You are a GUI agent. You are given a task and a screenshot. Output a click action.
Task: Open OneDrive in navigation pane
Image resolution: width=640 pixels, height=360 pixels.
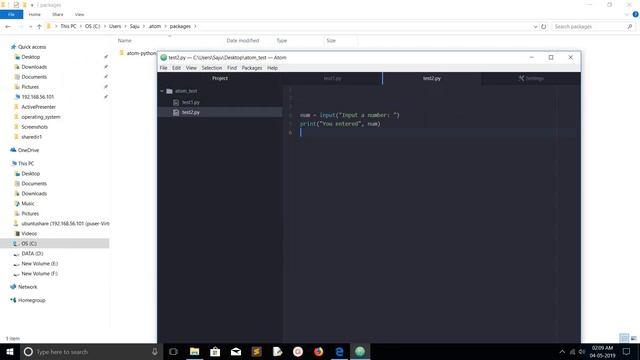(x=28, y=150)
